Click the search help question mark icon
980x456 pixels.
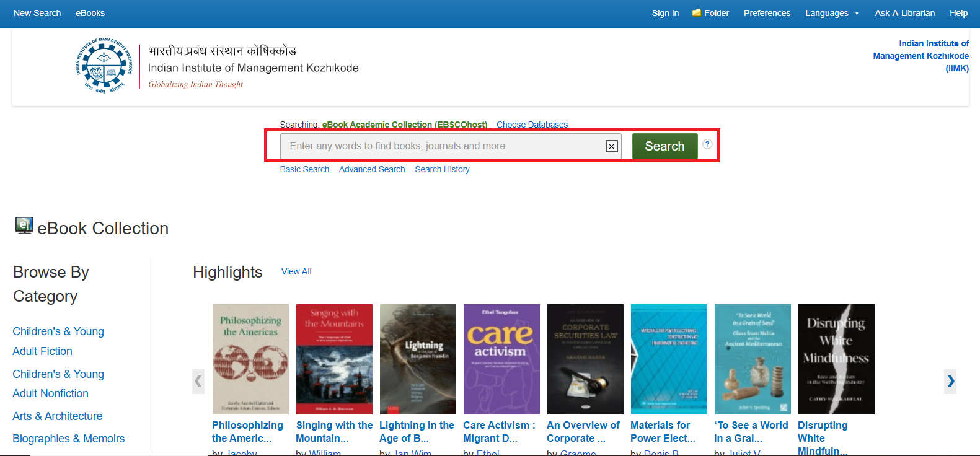click(707, 144)
